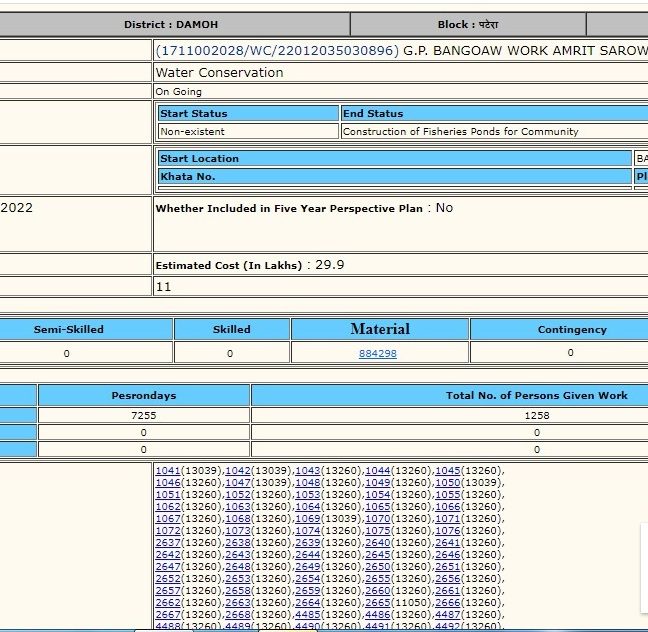The height and width of the screenshot is (632, 648).
Task: Open muster roll link 1043
Action: pos(307,470)
